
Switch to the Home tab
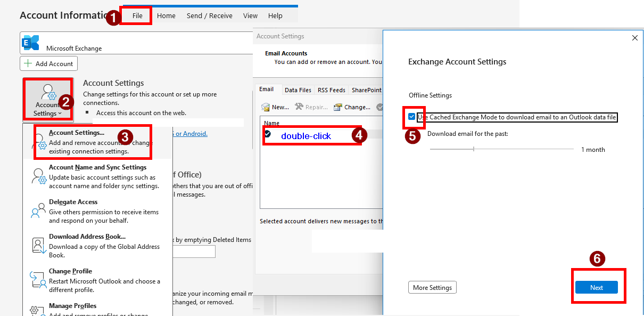point(166,15)
